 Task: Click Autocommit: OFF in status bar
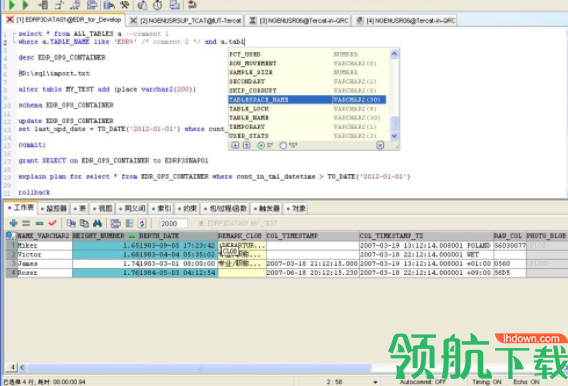[x=422, y=382]
